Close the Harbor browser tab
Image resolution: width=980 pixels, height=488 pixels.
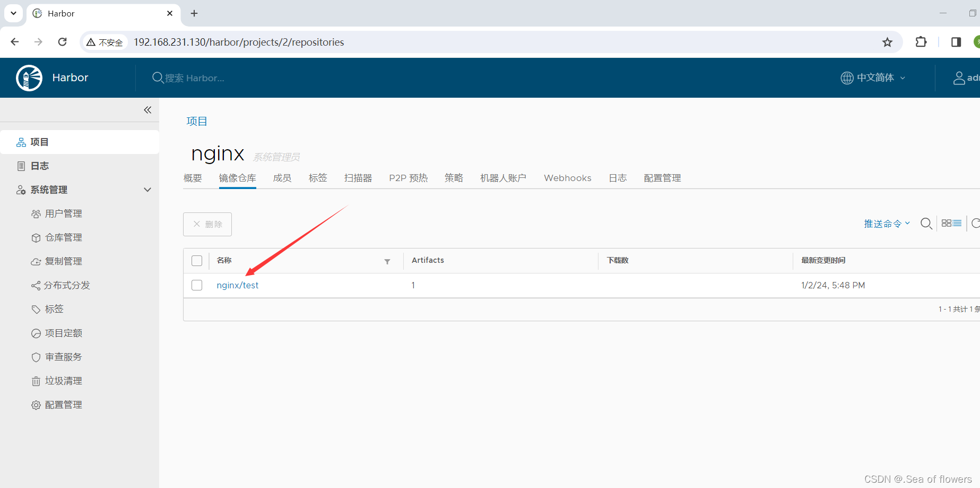coord(170,13)
